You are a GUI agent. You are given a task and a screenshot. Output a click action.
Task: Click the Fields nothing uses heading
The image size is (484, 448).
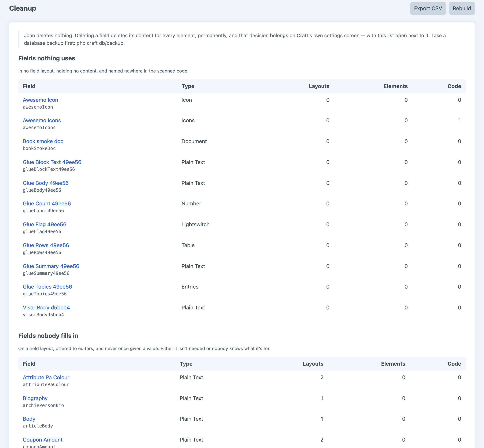coord(47,58)
